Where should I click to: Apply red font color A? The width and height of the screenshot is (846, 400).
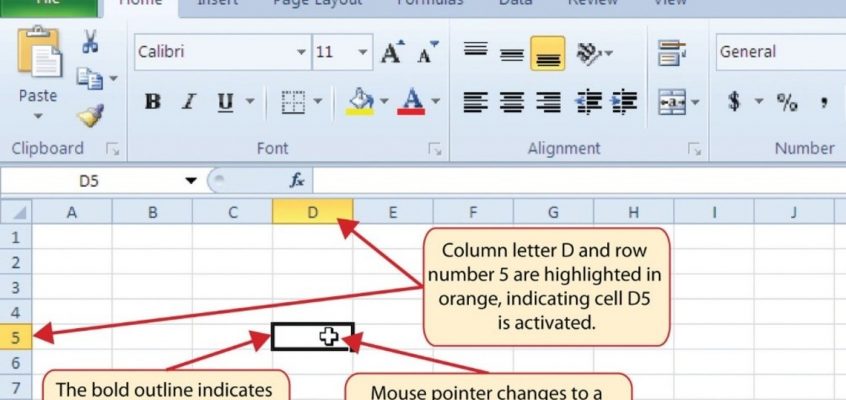(411, 101)
